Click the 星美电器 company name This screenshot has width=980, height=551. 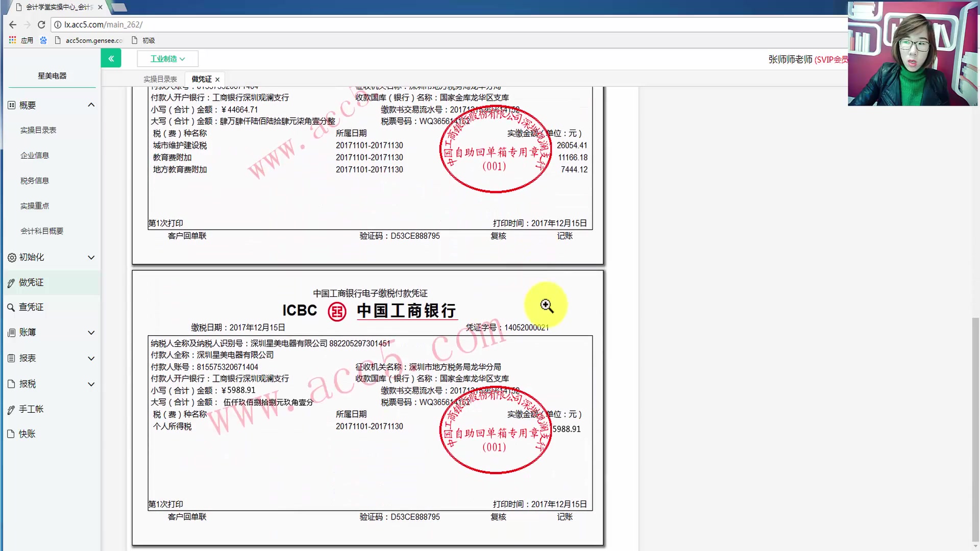tap(52, 76)
